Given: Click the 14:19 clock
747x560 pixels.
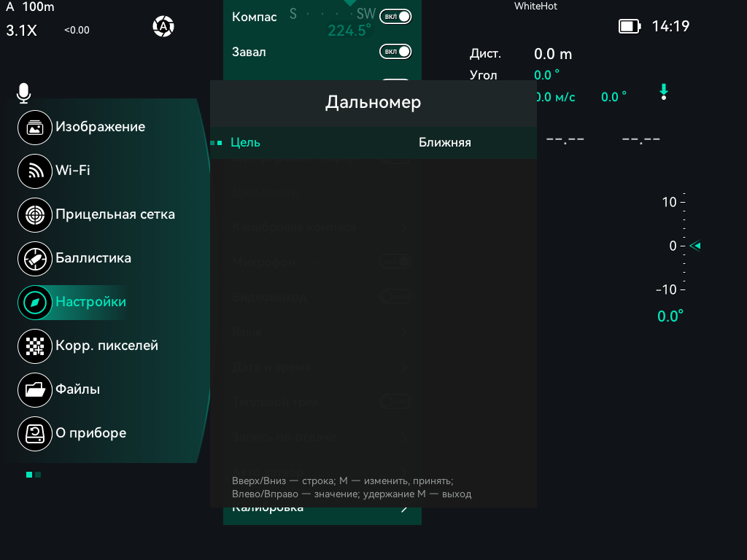Looking at the screenshot, I should (x=670, y=26).
